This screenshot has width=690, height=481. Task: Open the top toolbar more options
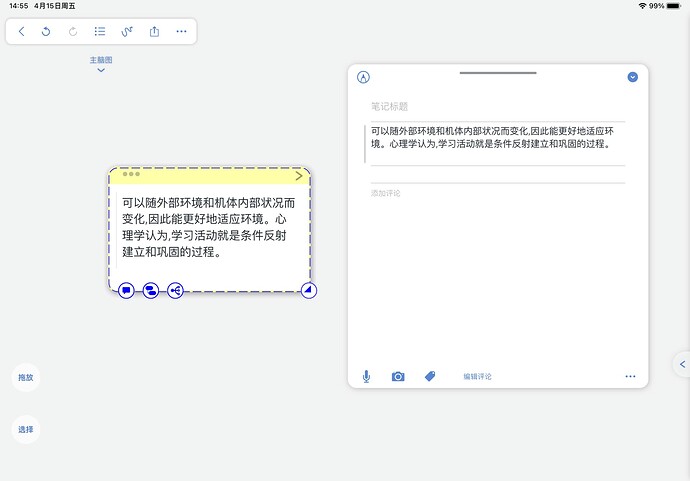pyautogui.click(x=181, y=32)
